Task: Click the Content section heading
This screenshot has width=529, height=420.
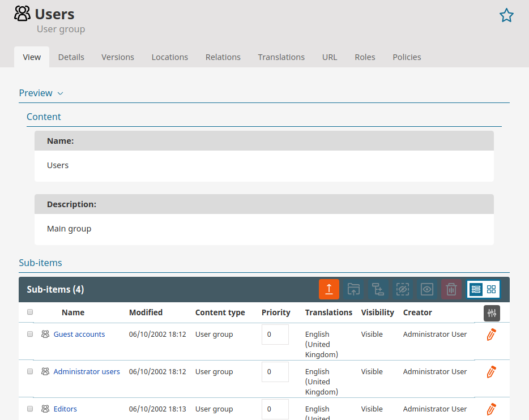Action: 44,117
